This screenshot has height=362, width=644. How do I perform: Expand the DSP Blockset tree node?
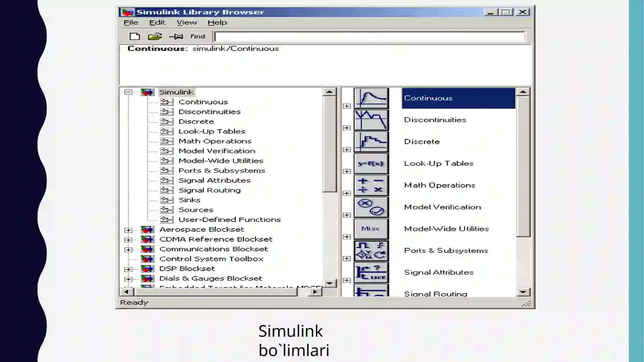click(128, 269)
